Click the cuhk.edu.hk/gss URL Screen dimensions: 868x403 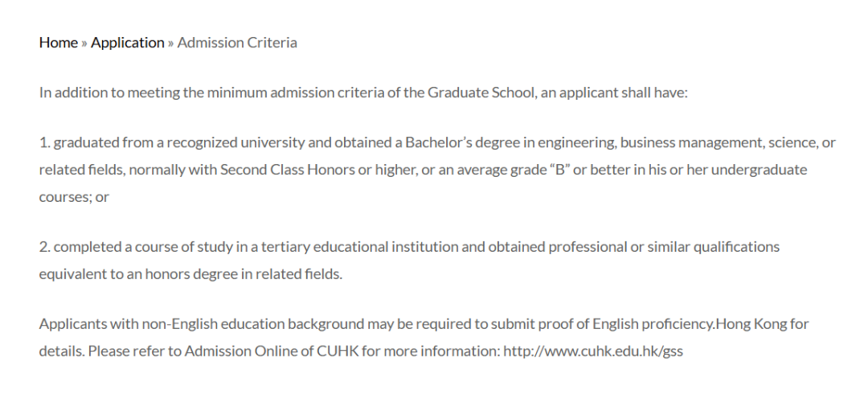(x=593, y=351)
